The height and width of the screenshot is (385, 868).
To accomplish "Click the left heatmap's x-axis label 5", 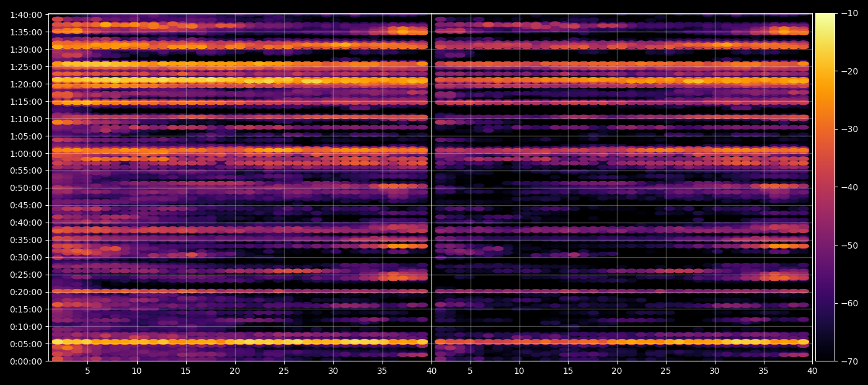I will (87, 371).
